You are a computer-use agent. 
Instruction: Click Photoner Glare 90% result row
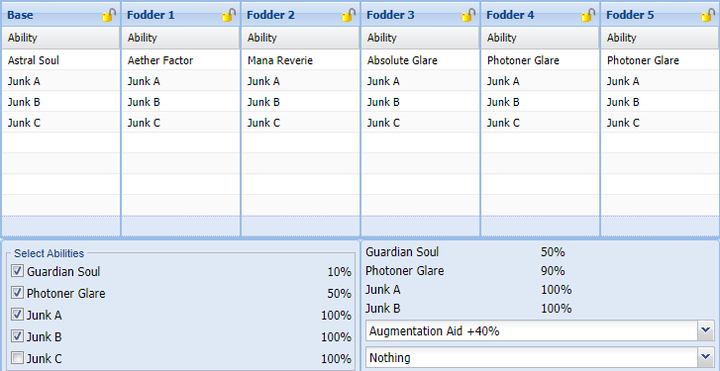(465, 271)
